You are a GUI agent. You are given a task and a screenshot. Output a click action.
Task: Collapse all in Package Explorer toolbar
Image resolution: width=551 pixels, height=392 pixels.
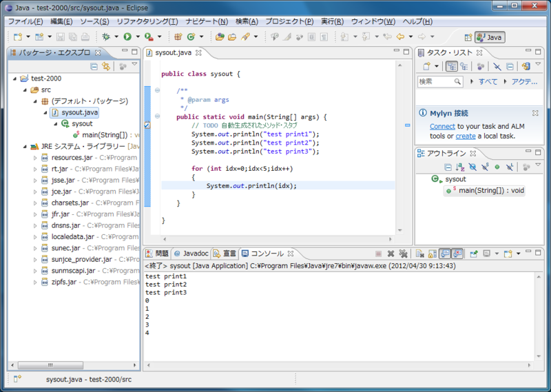point(94,66)
